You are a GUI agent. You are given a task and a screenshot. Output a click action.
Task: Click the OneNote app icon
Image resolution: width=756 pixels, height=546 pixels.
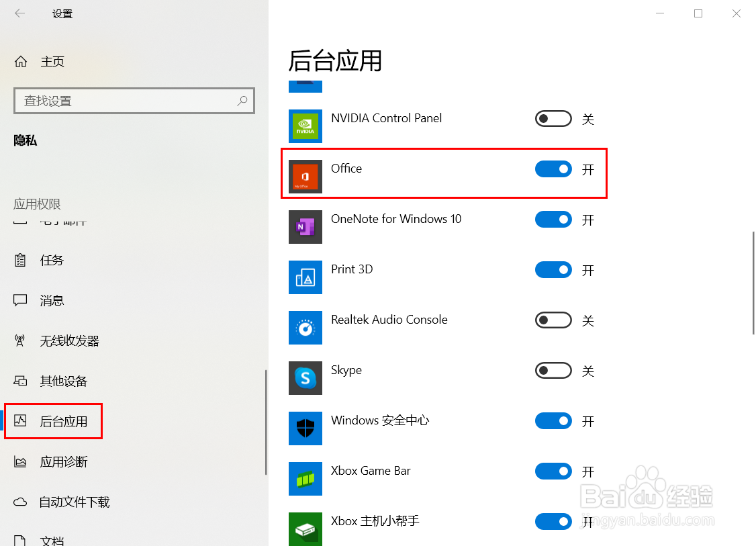305,227
